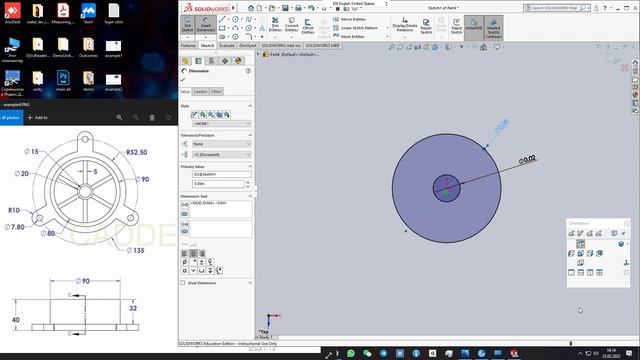Activate the Smart Dimension tool
The height and width of the screenshot is (360, 640).
[205, 25]
